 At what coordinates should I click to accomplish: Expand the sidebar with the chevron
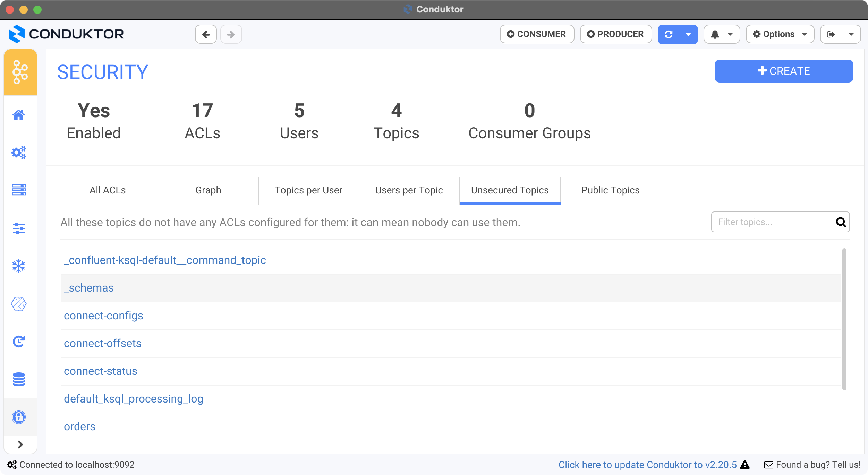tap(20, 444)
